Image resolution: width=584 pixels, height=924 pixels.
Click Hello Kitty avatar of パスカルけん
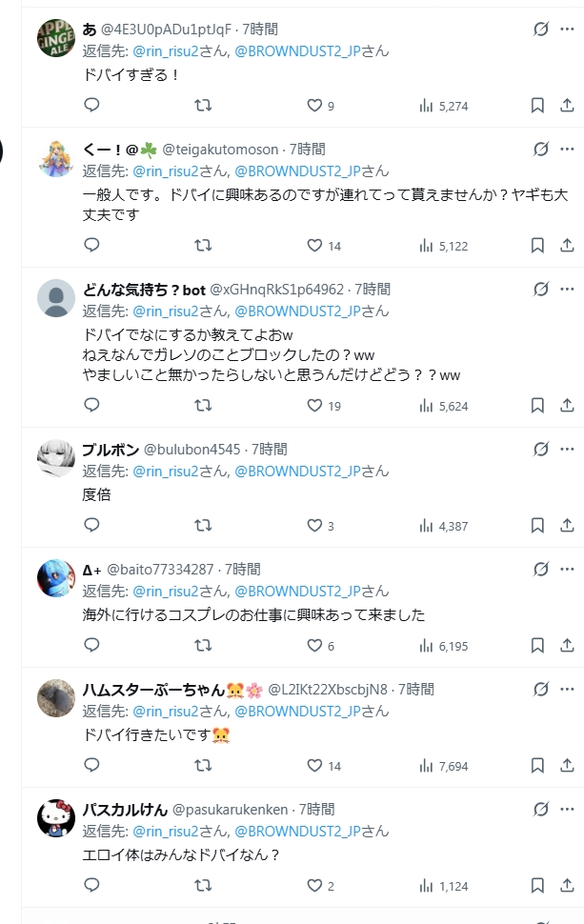tap(56, 818)
